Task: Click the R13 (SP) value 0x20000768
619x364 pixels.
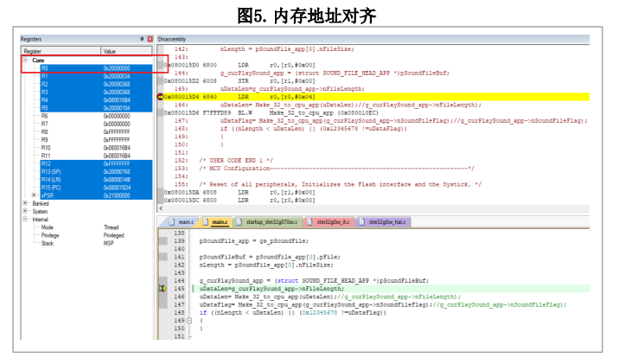Action: [x=117, y=172]
